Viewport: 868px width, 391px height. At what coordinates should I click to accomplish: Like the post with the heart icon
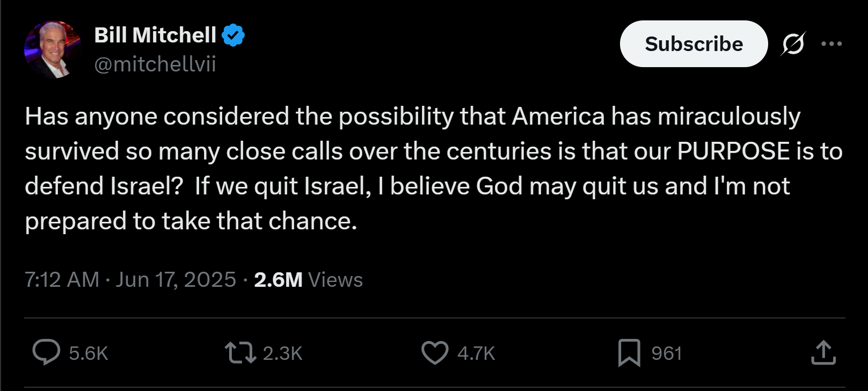click(x=435, y=353)
